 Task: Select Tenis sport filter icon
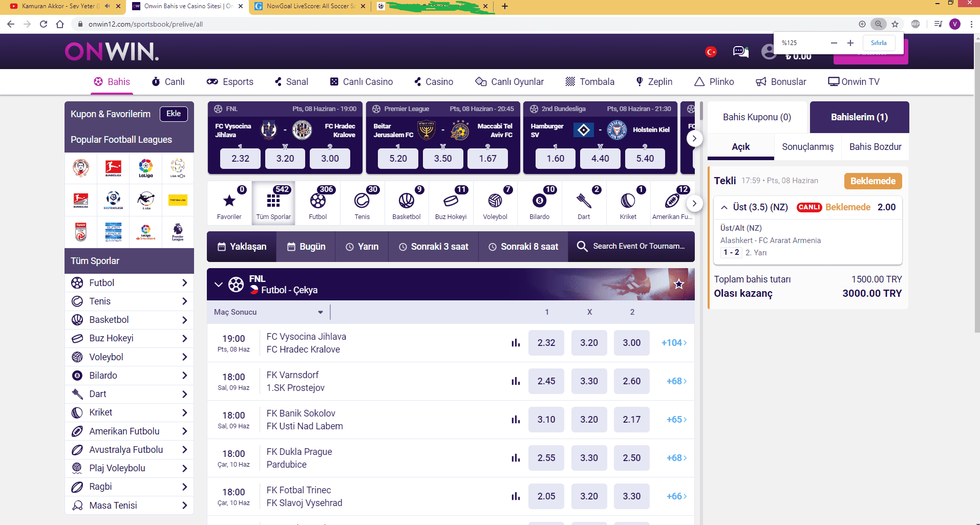[362, 203]
